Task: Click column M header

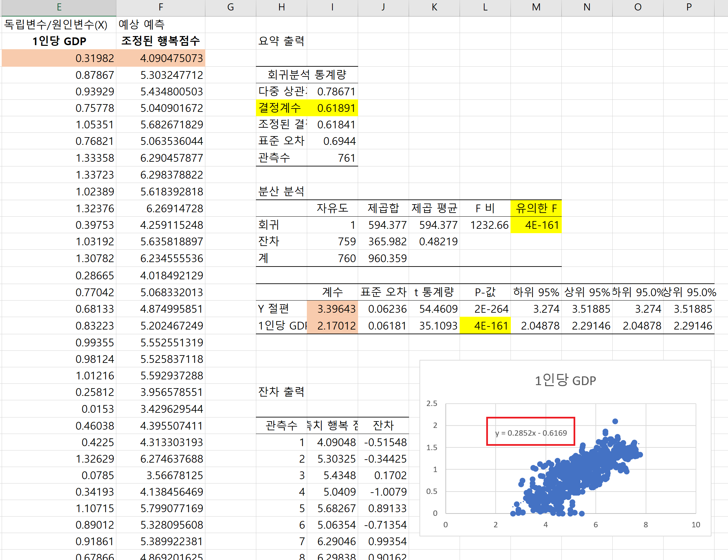Action: (x=536, y=7)
